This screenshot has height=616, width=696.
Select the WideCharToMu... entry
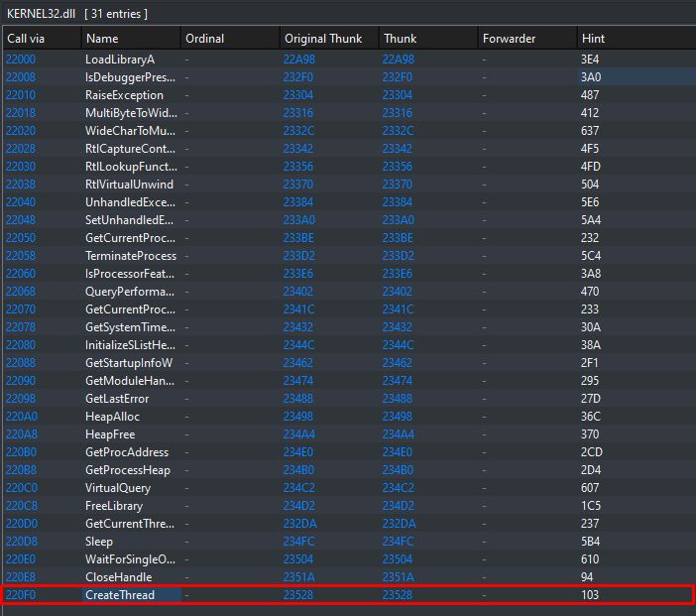(131, 131)
